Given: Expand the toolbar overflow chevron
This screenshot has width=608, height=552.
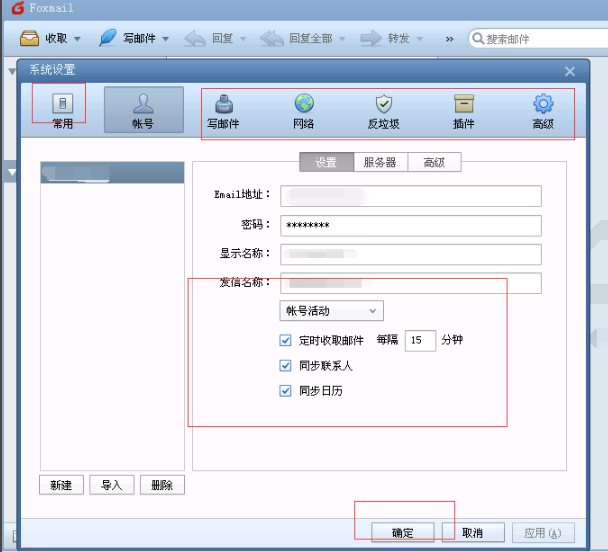Looking at the screenshot, I should (449, 39).
